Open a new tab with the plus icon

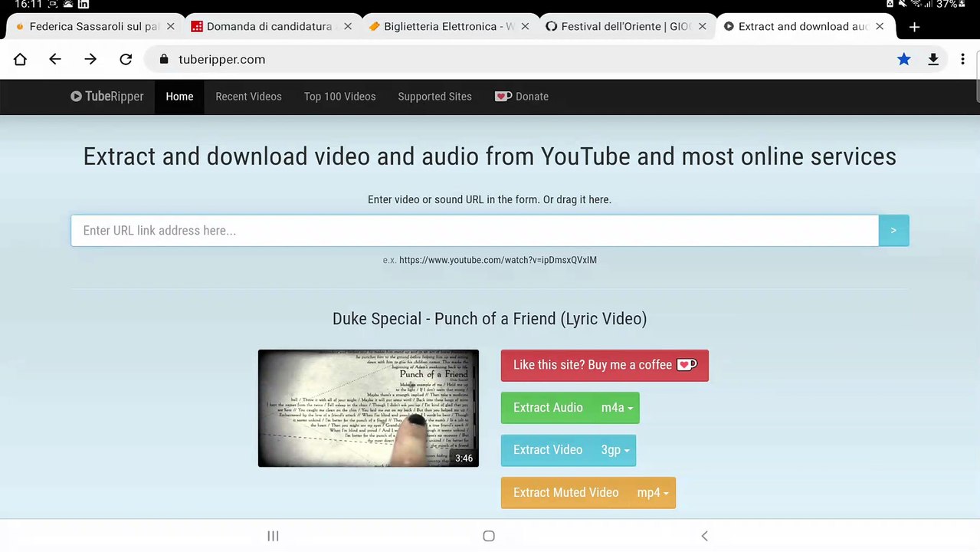tap(914, 27)
